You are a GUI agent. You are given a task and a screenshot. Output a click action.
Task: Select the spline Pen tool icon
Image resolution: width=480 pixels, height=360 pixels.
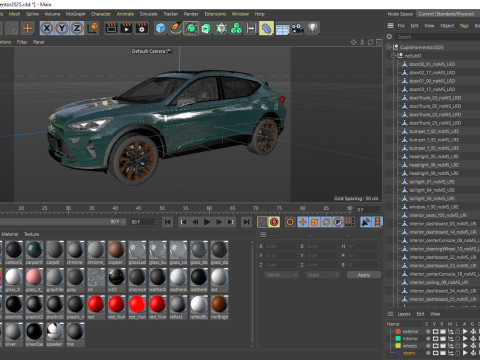(x=176, y=28)
